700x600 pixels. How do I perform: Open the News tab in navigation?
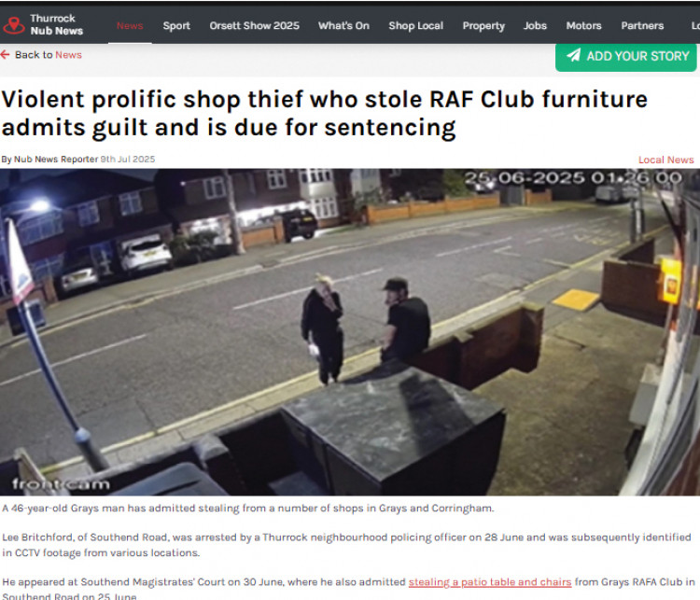[x=130, y=26]
